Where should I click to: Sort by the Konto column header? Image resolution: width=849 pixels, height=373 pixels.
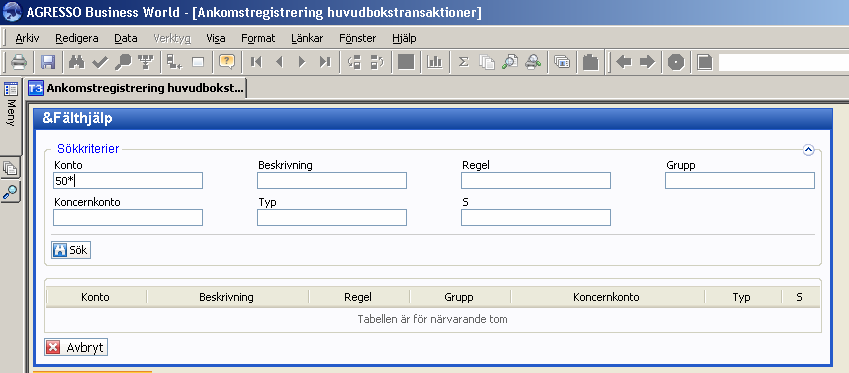(x=96, y=297)
